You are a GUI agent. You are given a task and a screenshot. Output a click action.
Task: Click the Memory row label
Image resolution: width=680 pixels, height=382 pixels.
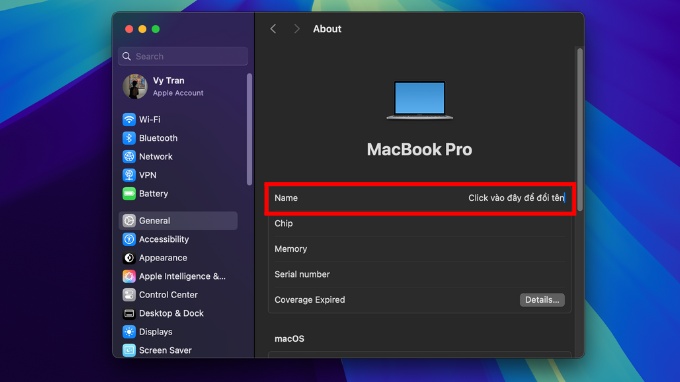pos(291,249)
